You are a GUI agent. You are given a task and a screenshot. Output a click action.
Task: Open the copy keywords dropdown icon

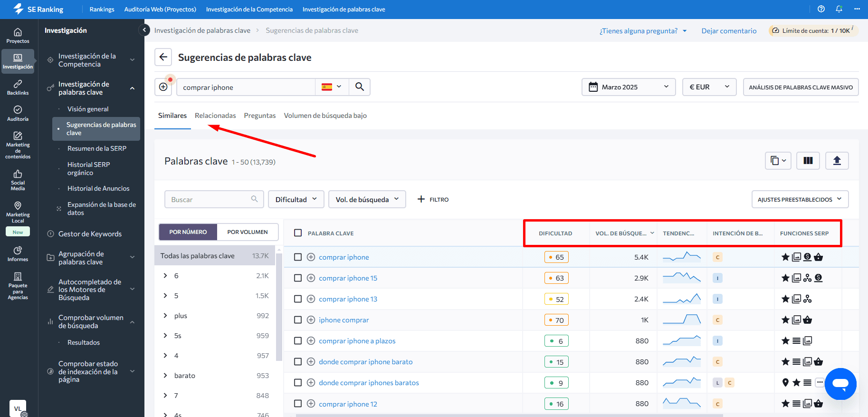(x=778, y=161)
